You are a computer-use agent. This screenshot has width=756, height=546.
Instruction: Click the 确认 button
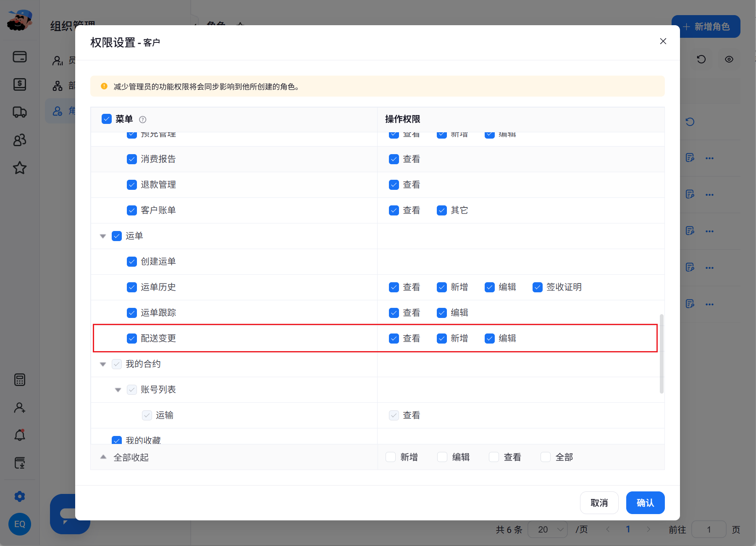point(645,503)
